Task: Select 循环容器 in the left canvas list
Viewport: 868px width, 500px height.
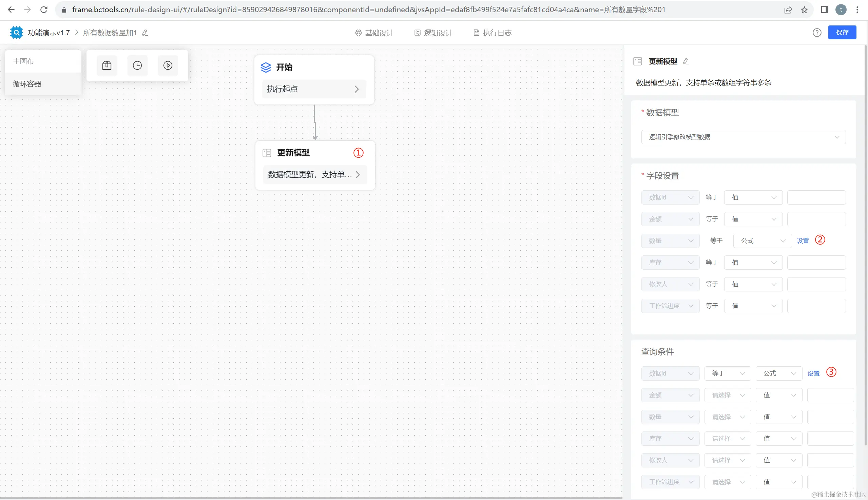Action: pos(27,84)
